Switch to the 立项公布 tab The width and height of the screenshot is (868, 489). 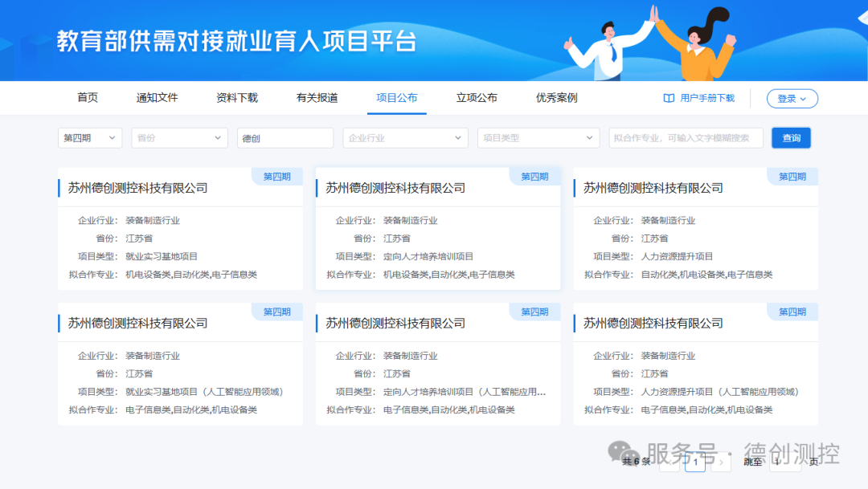pyautogui.click(x=477, y=97)
